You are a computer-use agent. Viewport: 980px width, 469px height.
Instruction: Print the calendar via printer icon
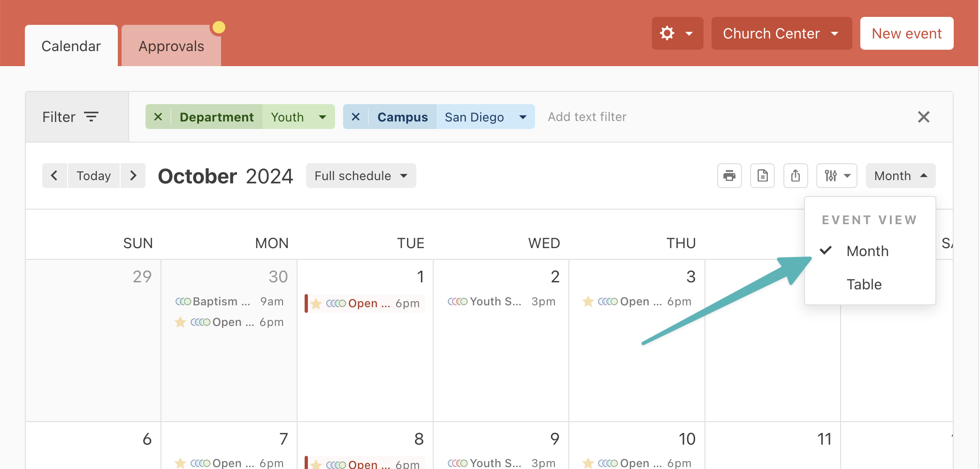click(729, 176)
